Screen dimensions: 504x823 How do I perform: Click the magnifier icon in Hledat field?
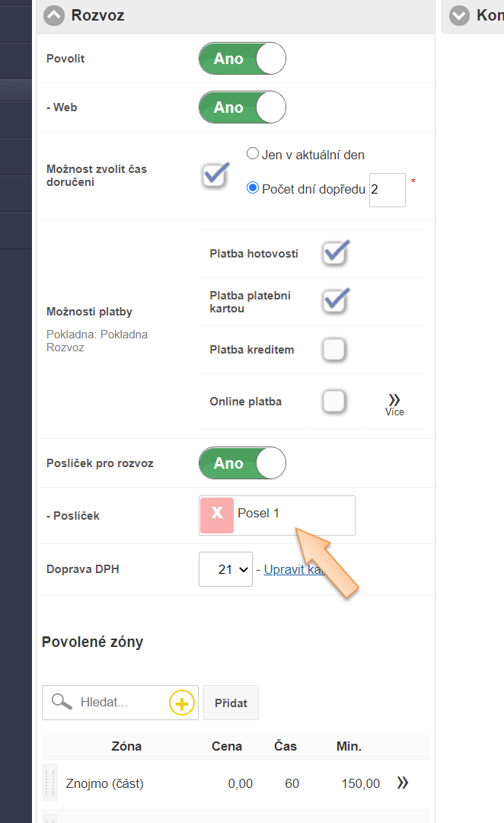(62, 702)
